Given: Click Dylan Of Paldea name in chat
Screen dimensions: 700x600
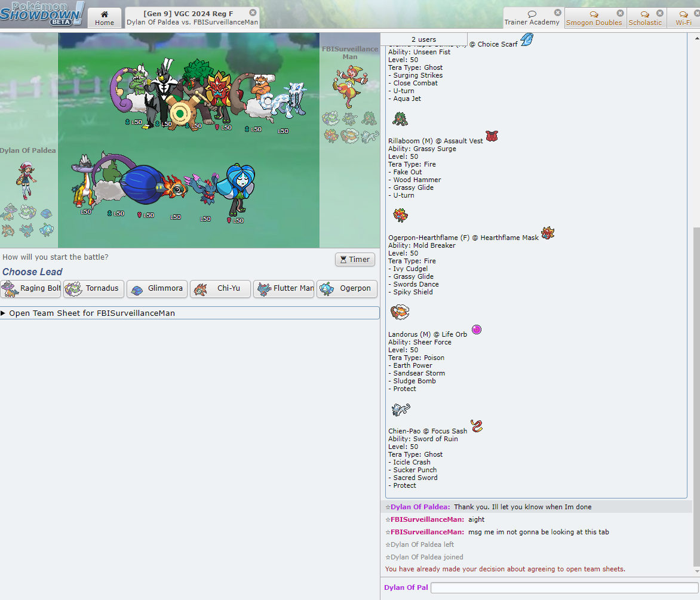Looking at the screenshot, I should (x=420, y=507).
